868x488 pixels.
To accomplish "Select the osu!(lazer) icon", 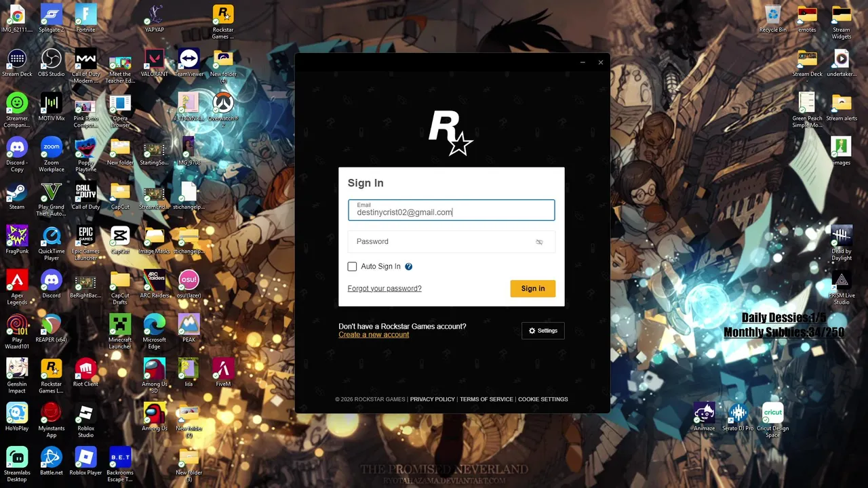I will pos(189,285).
